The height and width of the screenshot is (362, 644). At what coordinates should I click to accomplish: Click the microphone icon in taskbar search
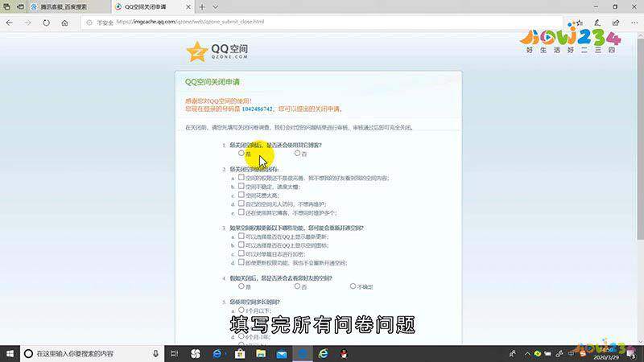click(x=155, y=353)
